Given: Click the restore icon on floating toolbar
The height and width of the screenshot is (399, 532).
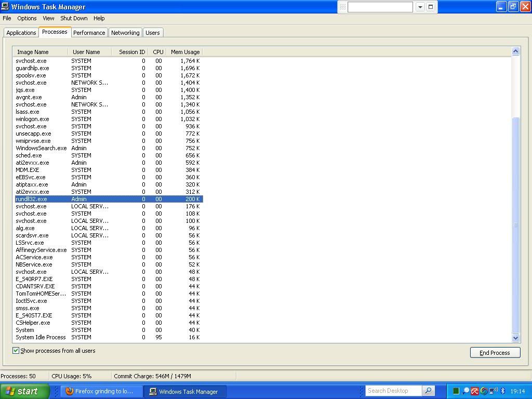Looking at the screenshot, I should 431,7.
